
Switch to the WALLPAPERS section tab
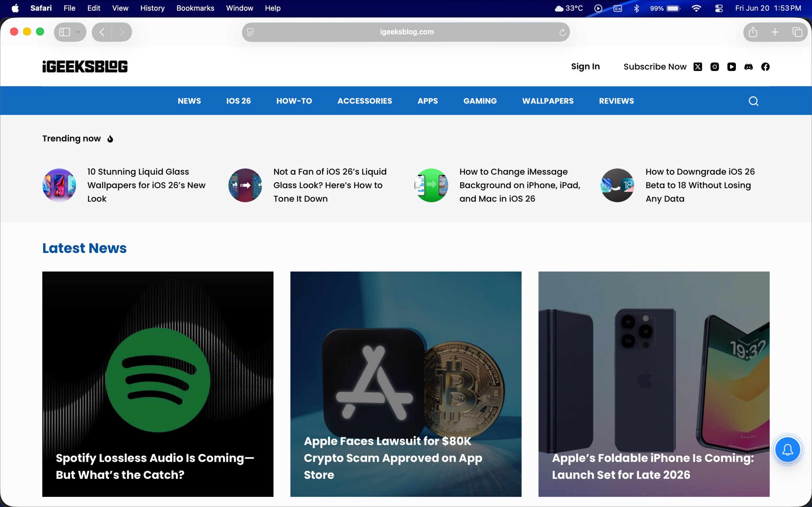pos(548,100)
